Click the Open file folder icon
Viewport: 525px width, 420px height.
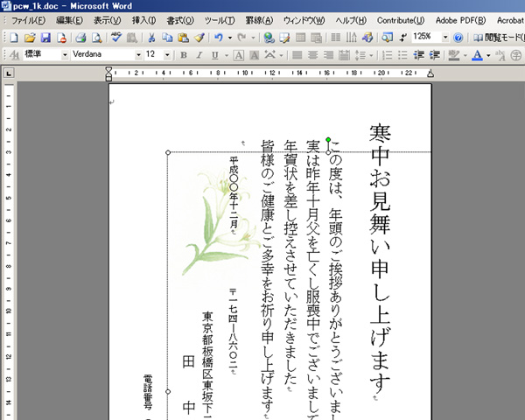tap(30, 37)
